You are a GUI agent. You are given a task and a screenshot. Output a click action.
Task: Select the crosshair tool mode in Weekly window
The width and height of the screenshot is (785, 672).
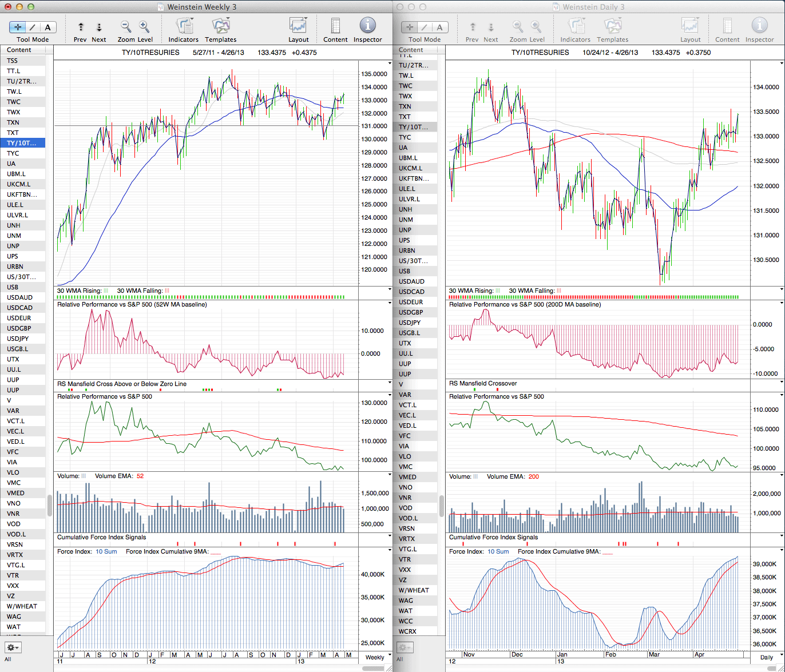18,27
